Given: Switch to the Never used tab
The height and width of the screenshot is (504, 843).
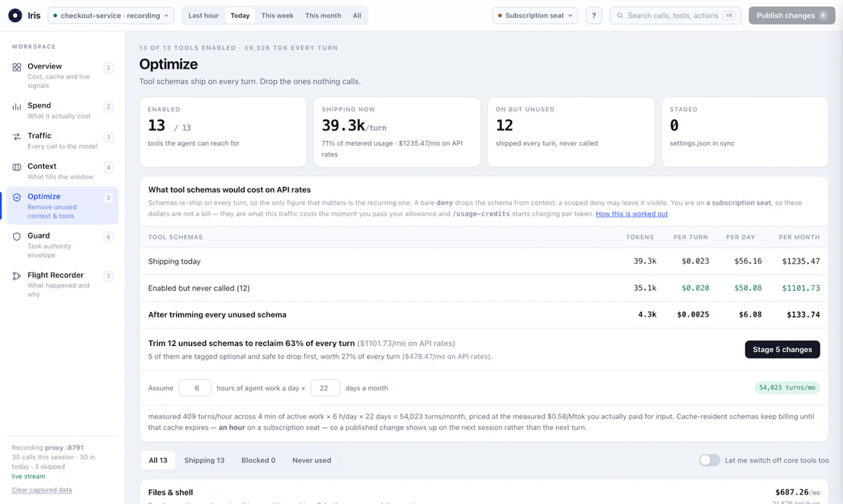Looking at the screenshot, I should pos(312,460).
